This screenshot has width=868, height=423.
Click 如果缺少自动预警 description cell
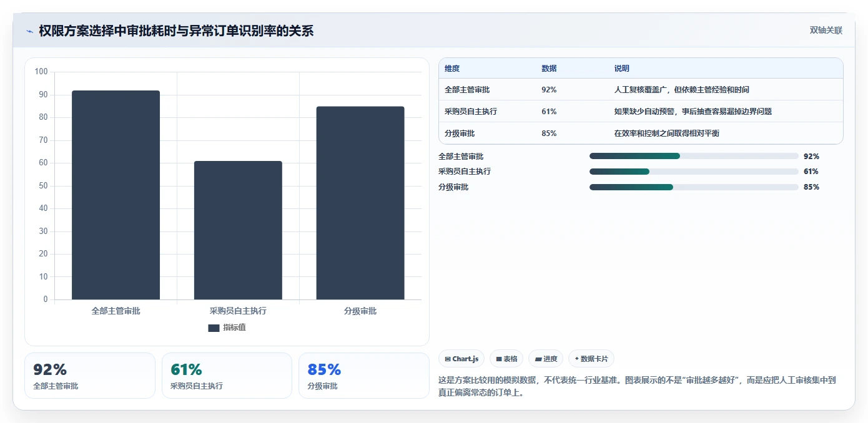[x=693, y=112]
